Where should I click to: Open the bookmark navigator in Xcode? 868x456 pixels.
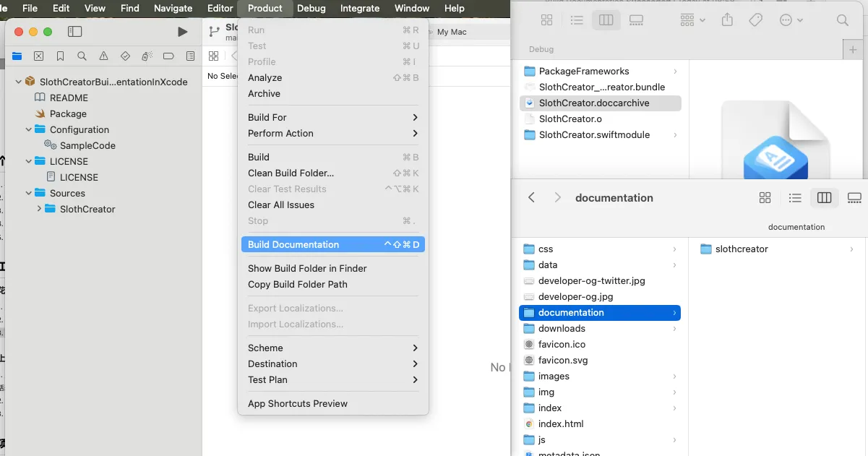(60, 56)
